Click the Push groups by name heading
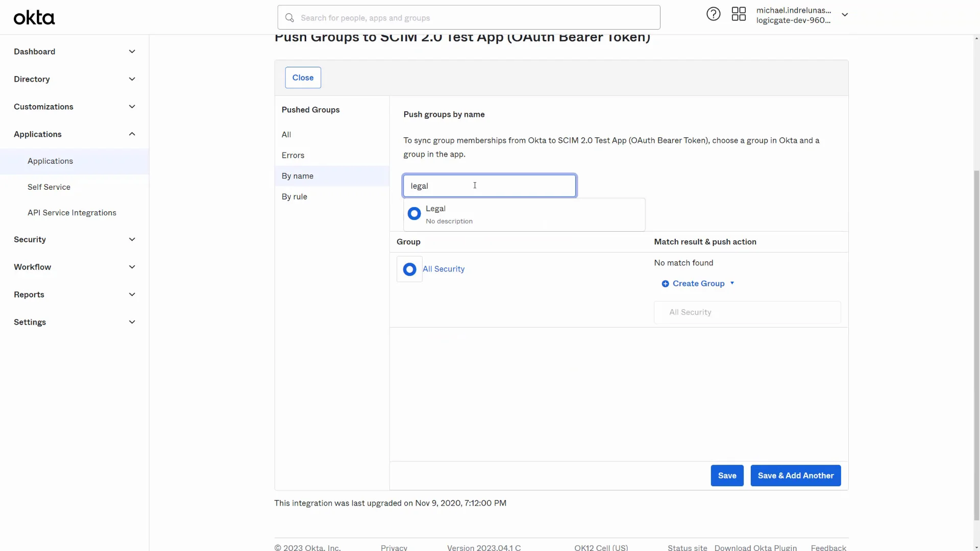980x551 pixels. coord(444,114)
